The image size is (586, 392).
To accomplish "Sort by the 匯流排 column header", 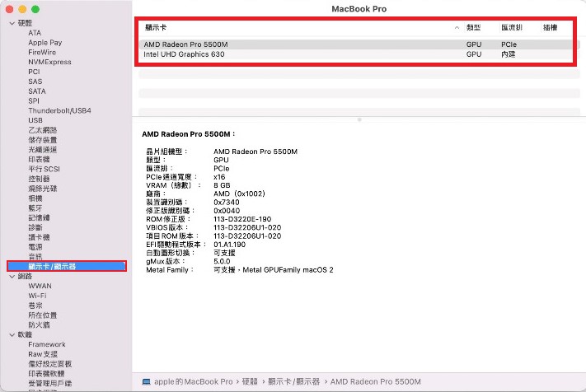I will point(512,27).
